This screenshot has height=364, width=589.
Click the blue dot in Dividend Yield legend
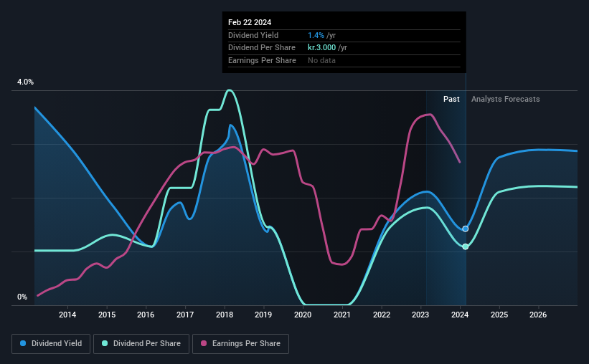23,343
